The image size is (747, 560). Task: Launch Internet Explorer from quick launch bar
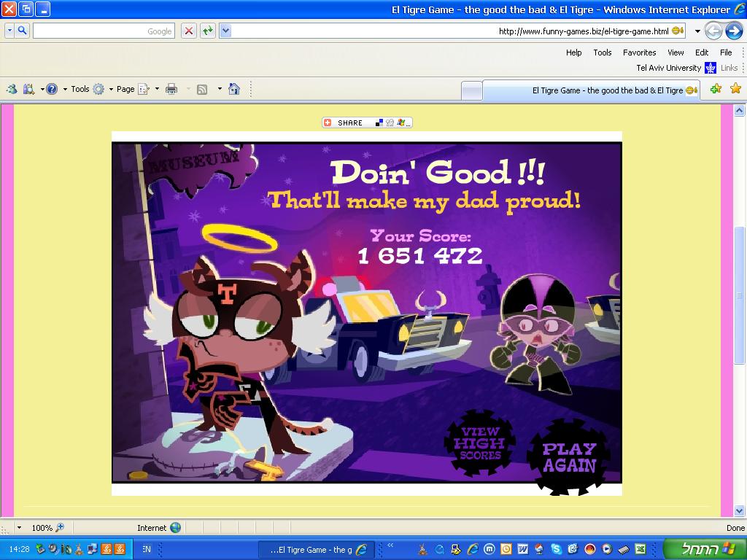pos(473,549)
